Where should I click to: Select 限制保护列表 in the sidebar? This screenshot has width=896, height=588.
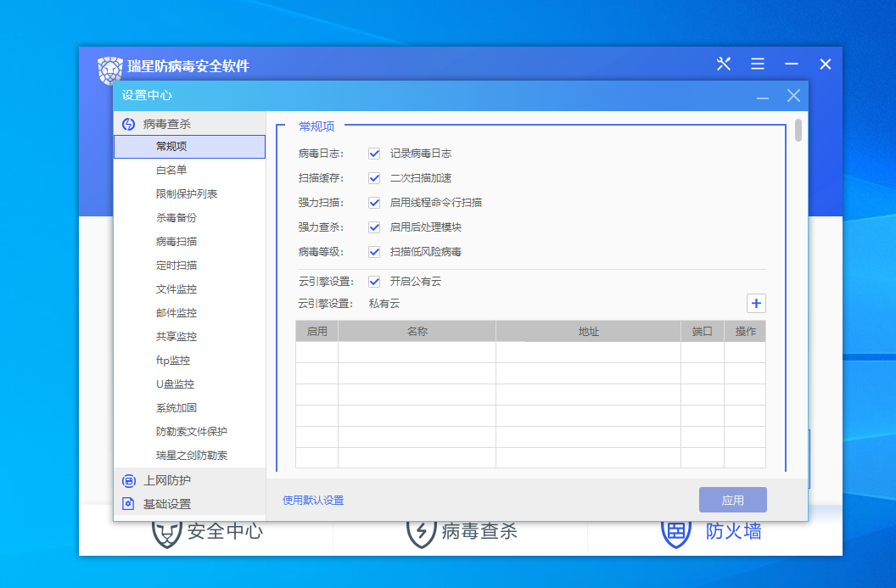point(190,193)
